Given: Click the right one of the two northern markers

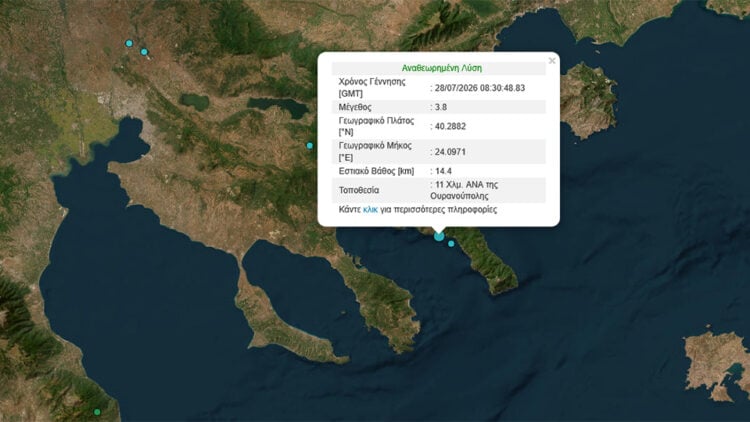Looking at the screenshot, I should pyautogui.click(x=144, y=52).
